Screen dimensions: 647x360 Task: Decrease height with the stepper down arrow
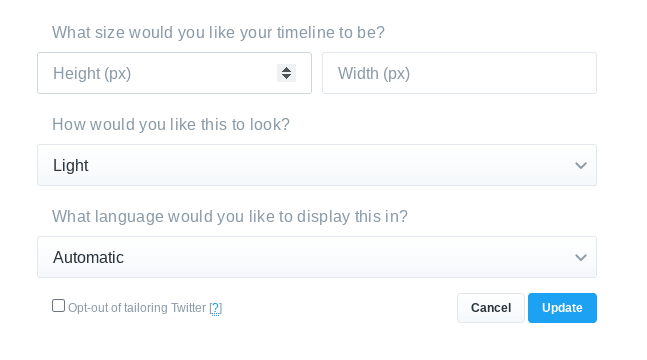286,77
